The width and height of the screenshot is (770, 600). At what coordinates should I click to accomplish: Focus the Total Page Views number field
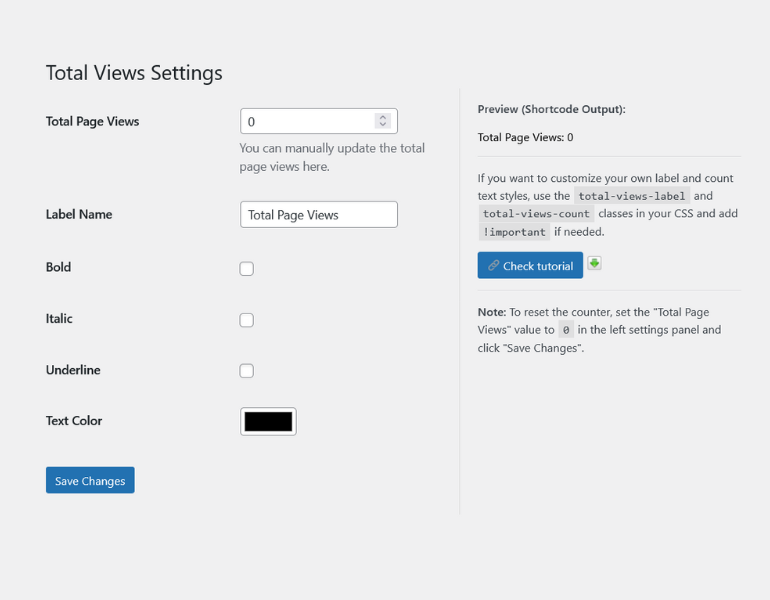(306, 121)
